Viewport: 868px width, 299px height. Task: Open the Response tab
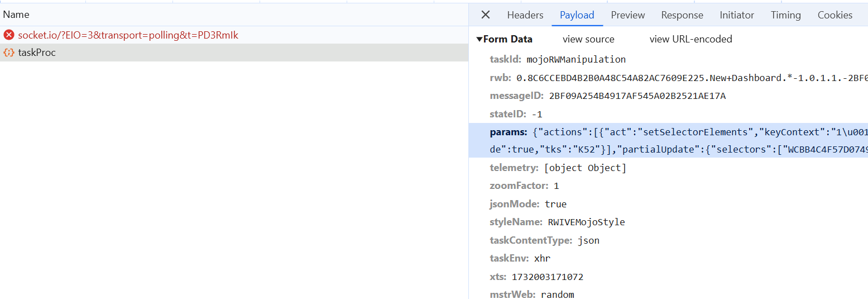coord(682,15)
